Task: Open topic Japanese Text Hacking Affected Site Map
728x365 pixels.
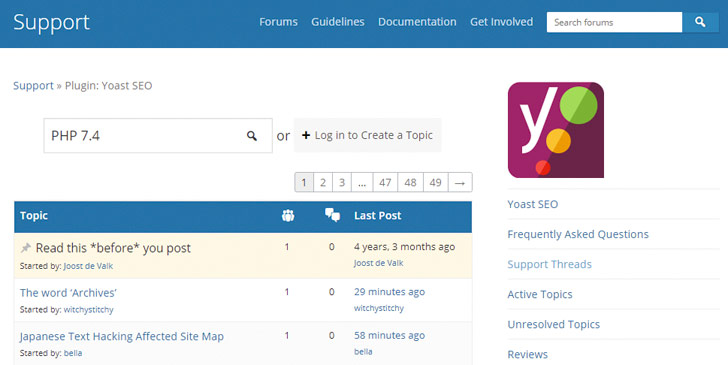Action: [122, 336]
